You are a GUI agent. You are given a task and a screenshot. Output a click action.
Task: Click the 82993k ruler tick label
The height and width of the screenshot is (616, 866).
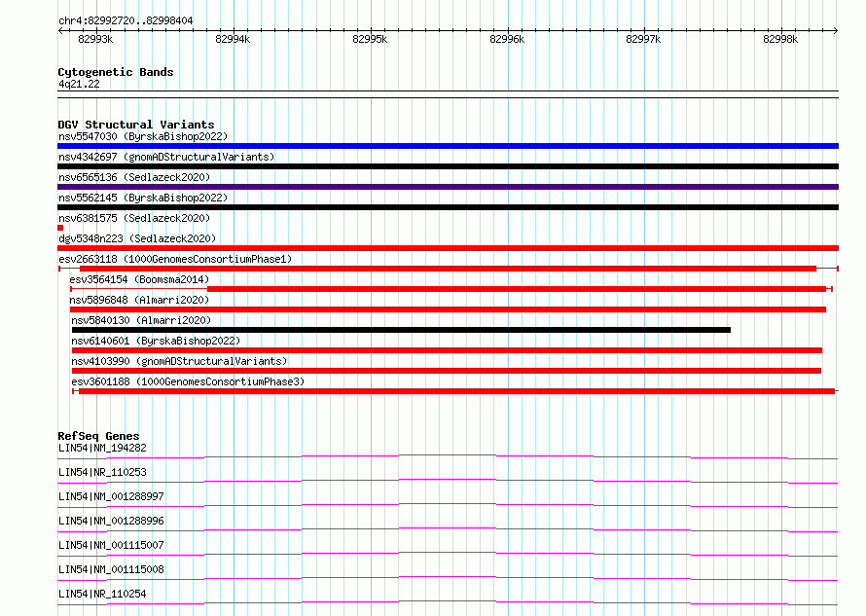tap(95, 39)
